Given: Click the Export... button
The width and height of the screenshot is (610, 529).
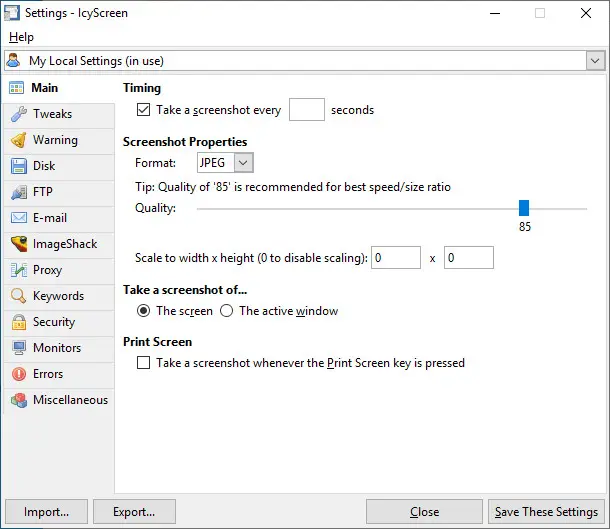Looking at the screenshot, I should 134,512.
